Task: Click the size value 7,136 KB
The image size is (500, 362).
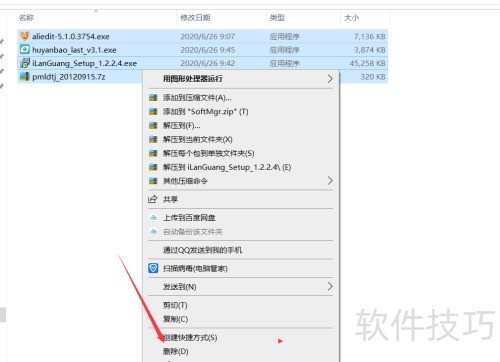Action: (369, 36)
